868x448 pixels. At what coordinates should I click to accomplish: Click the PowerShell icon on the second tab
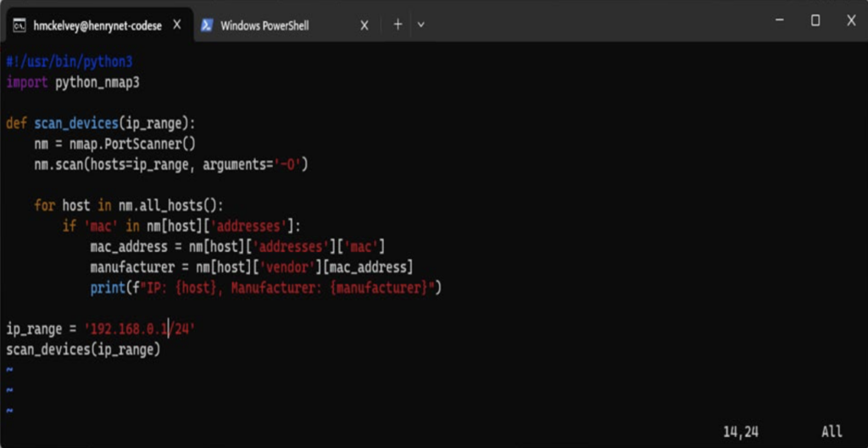click(206, 25)
